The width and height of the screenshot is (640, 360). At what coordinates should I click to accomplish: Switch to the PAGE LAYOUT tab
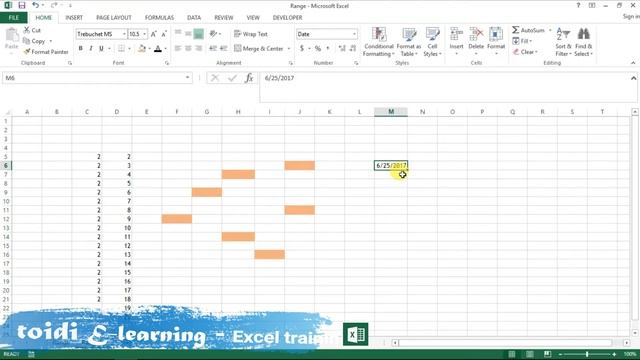[x=114, y=18]
